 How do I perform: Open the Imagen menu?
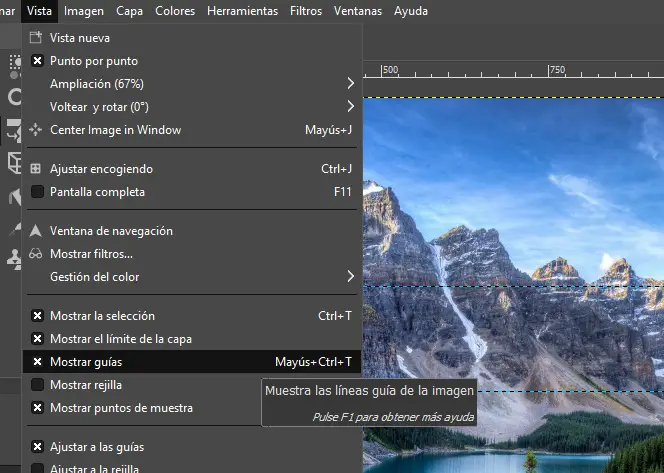(x=83, y=11)
